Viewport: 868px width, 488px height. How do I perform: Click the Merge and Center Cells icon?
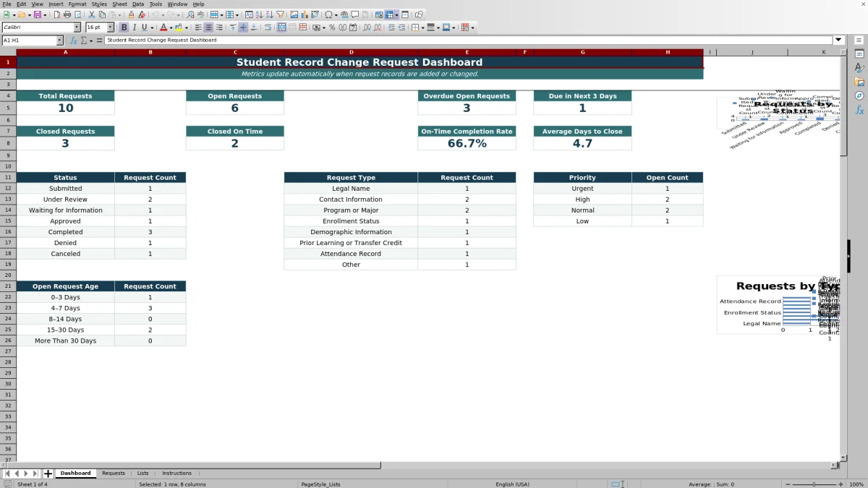click(282, 27)
